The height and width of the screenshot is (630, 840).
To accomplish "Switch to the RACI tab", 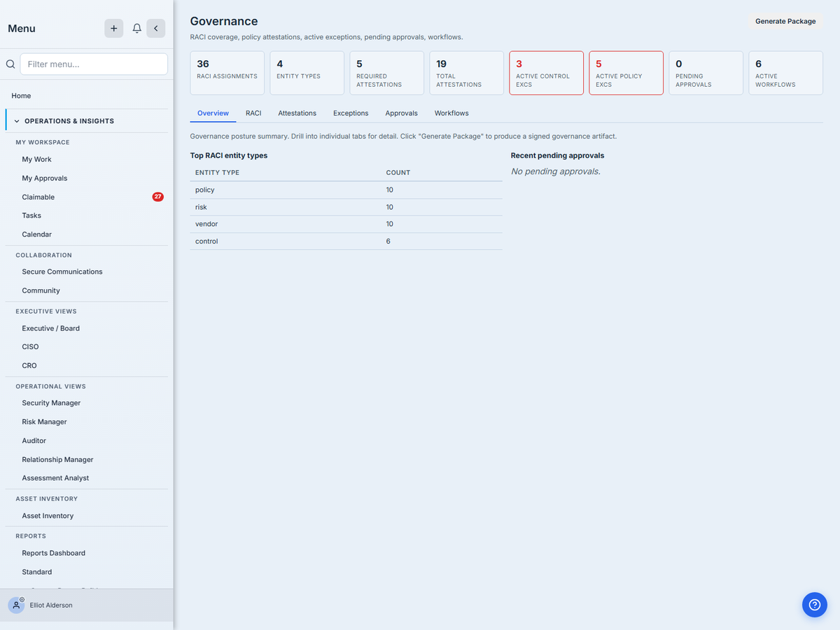I will [253, 113].
